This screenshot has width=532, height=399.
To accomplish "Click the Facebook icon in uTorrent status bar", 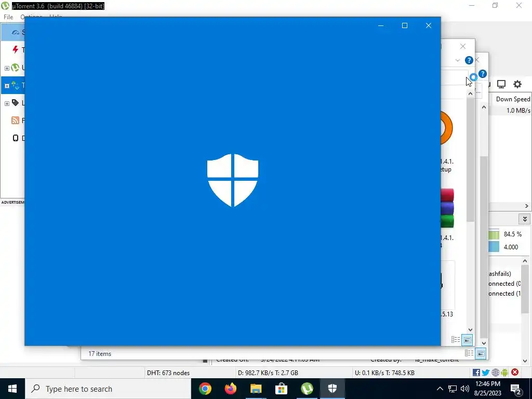I will 476,373.
